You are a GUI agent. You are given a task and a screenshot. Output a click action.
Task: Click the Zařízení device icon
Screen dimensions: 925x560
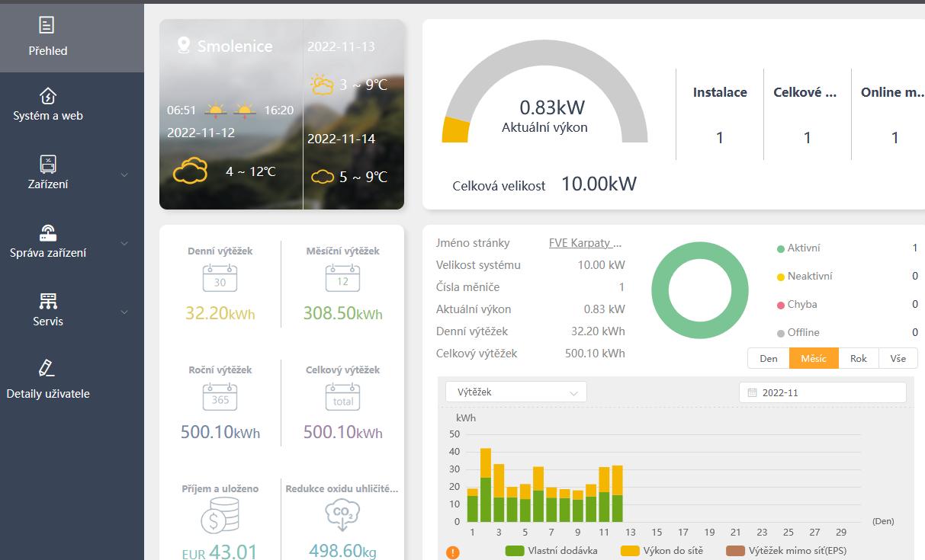[47, 164]
